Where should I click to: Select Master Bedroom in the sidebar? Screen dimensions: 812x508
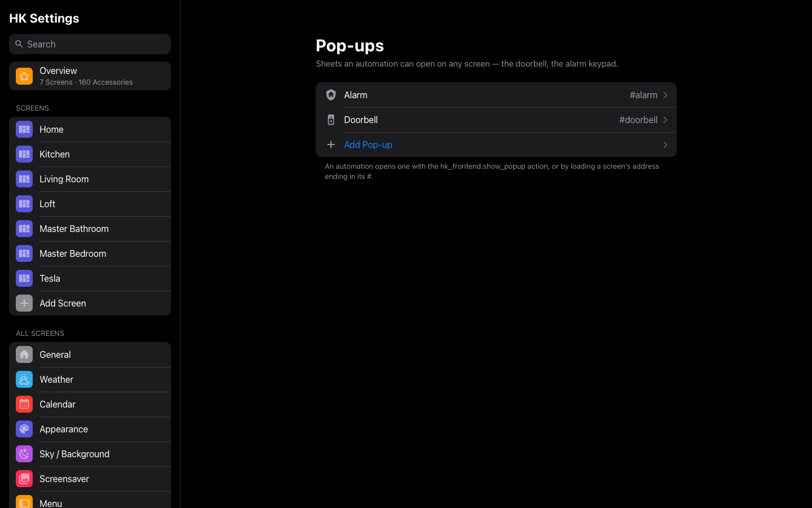(90, 253)
